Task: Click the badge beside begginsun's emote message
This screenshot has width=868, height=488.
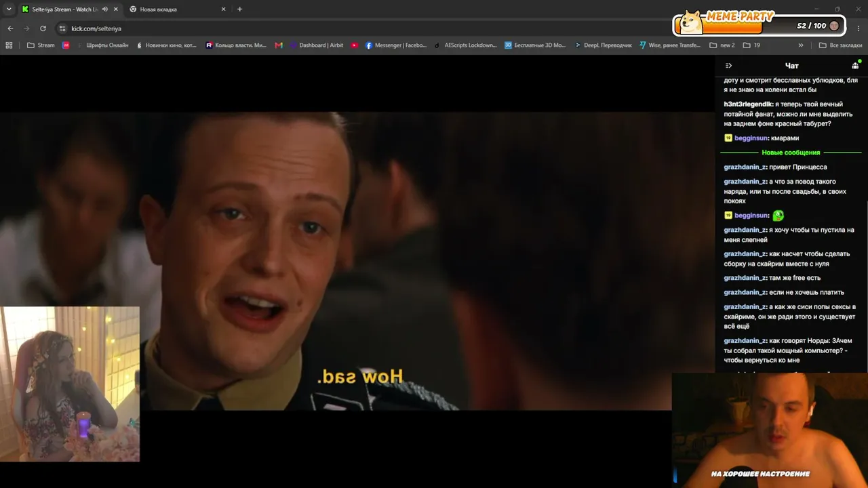Action: coord(728,216)
